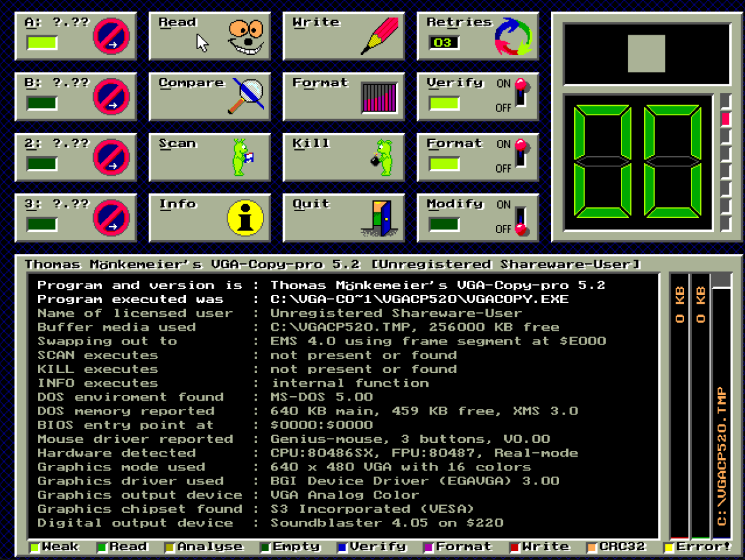Click the Compare button label
Screen dimensions: 745x560
click(x=191, y=83)
